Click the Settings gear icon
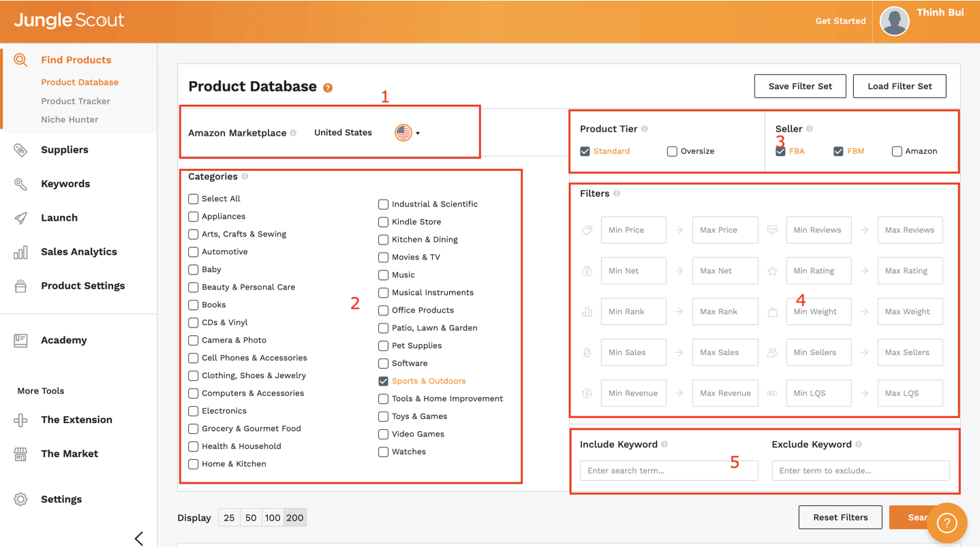980x547 pixels. [20, 499]
